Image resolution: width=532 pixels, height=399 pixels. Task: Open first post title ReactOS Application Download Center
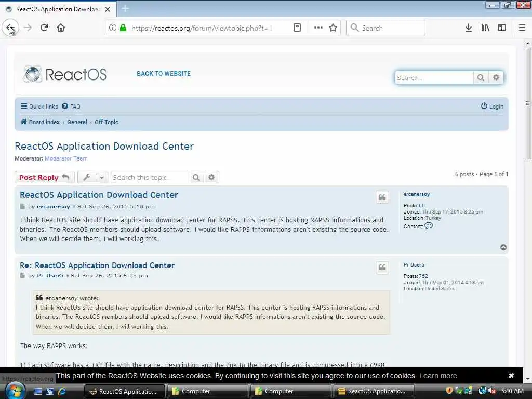tap(99, 195)
